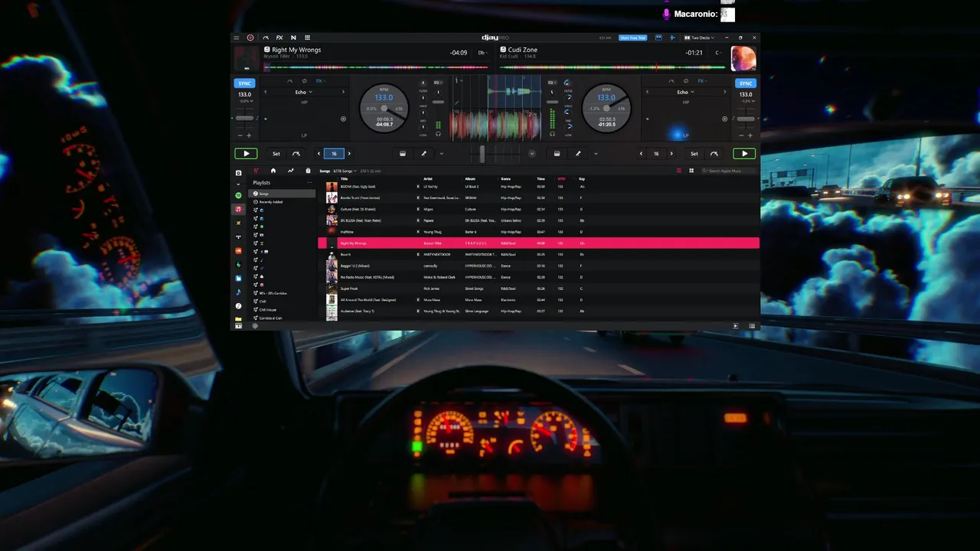Select Recently Added playlist
Viewport: 980px width, 551px height.
point(283,202)
